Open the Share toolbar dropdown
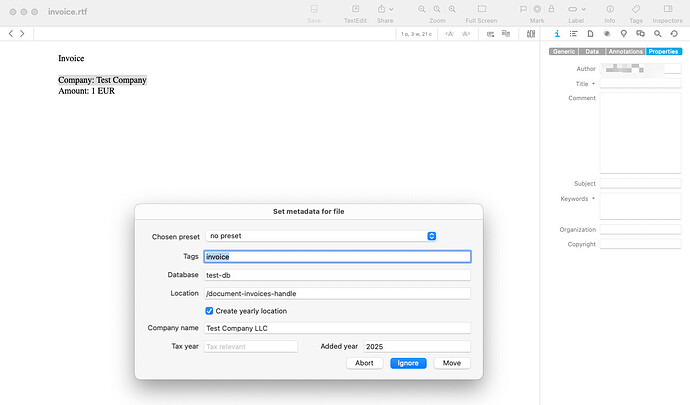 coord(385,10)
